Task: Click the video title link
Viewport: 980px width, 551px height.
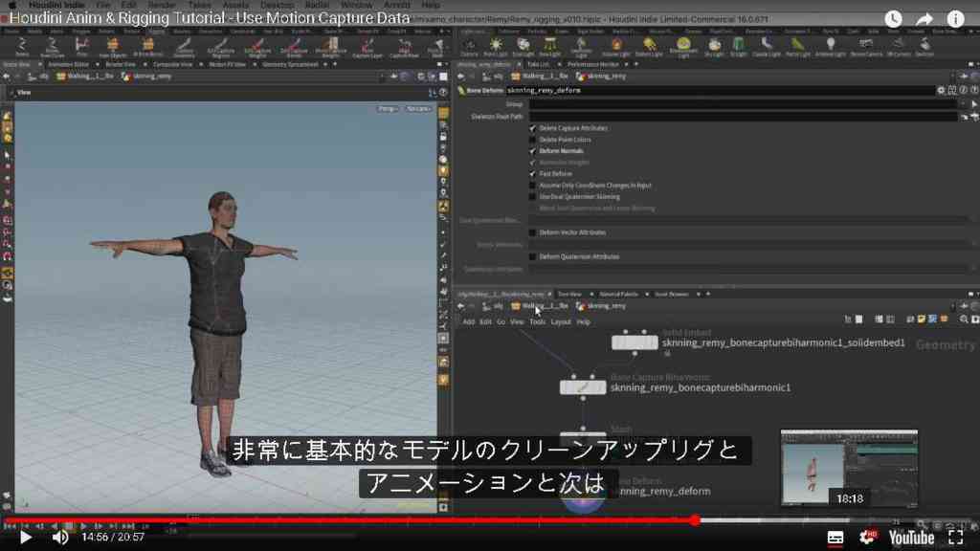Action: [210, 18]
